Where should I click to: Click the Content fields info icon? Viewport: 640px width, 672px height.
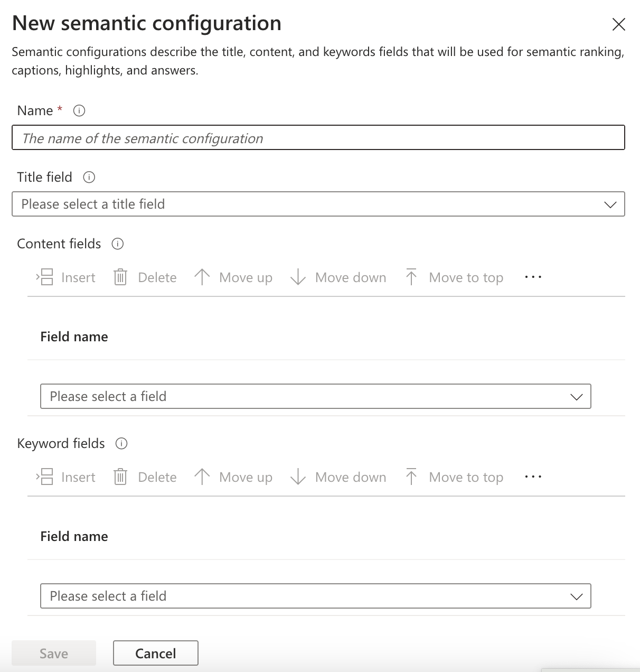point(118,244)
